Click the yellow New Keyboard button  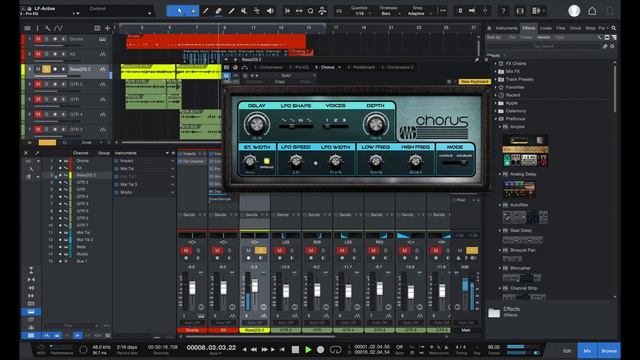474,82
